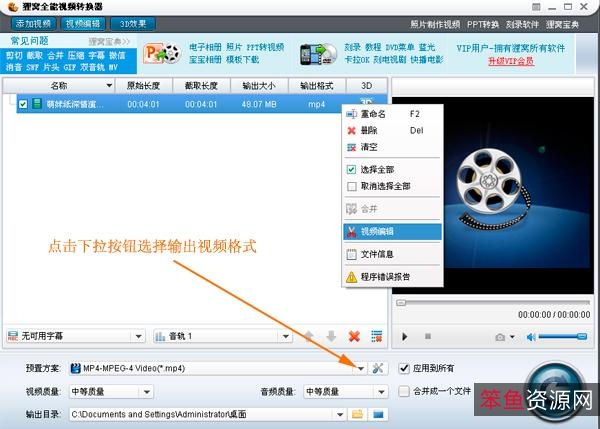The image size is (600, 429).
Task: Open 照片制作视频 link in top bar
Action: (x=435, y=24)
